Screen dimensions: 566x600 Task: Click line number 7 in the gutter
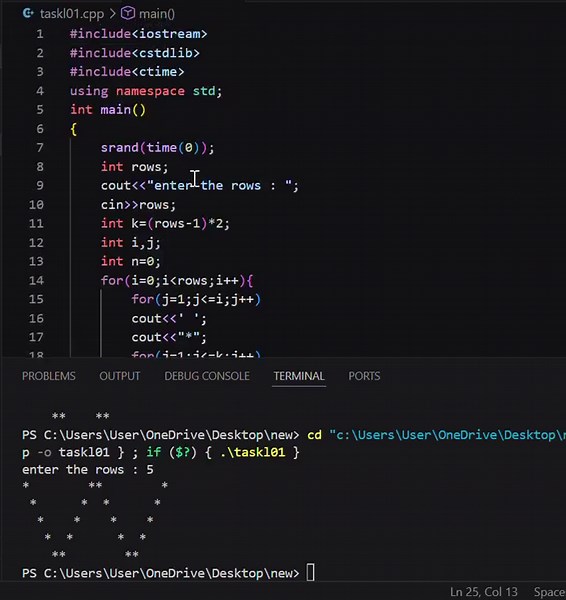click(40, 148)
